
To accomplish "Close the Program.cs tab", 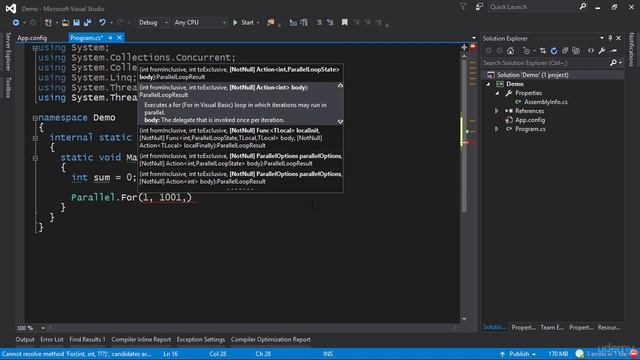I will (x=119, y=38).
